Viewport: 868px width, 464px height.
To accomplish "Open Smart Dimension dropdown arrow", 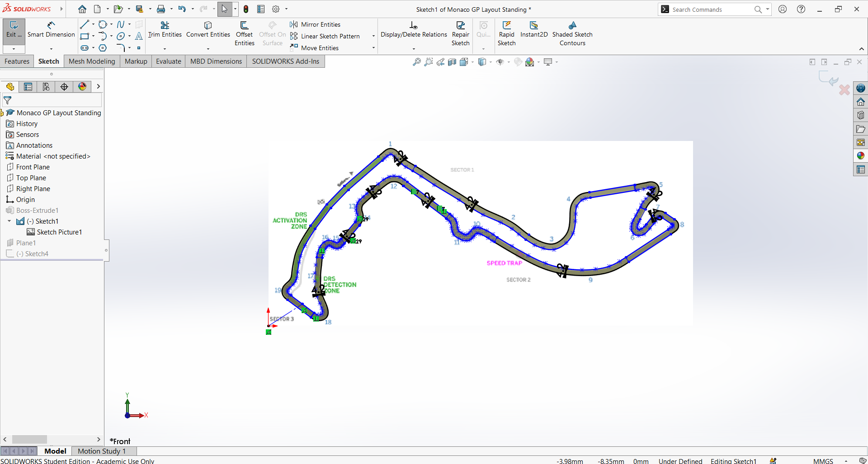I will 51,48.
